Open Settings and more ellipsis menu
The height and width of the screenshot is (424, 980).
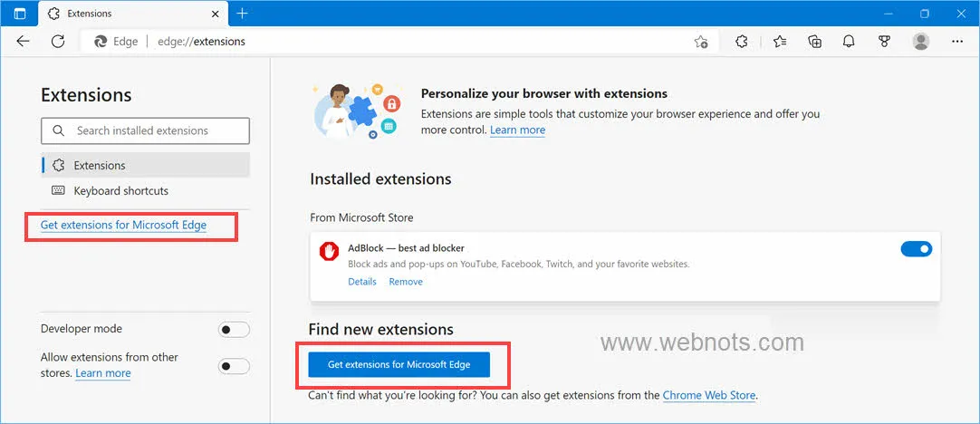pos(956,42)
